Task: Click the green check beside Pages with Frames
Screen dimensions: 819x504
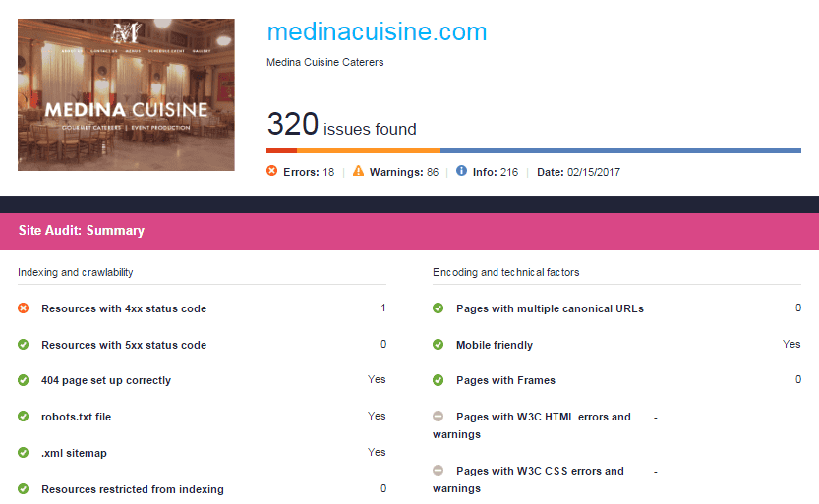Action: click(439, 380)
